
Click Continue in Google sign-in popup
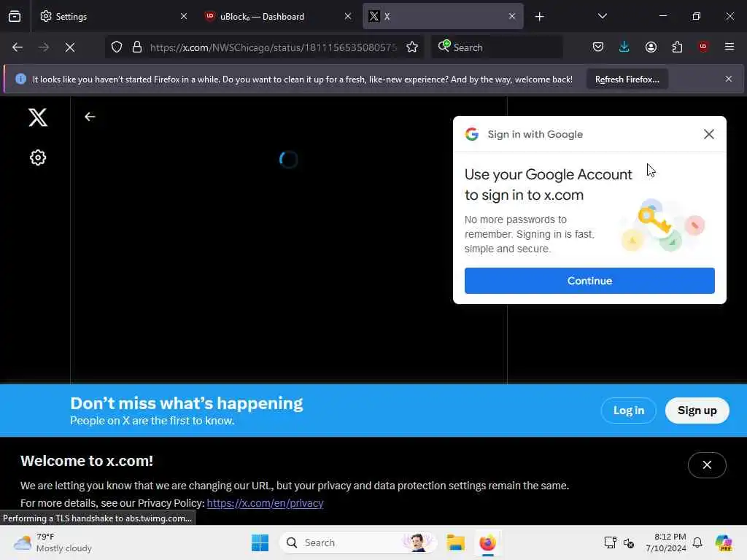point(589,281)
